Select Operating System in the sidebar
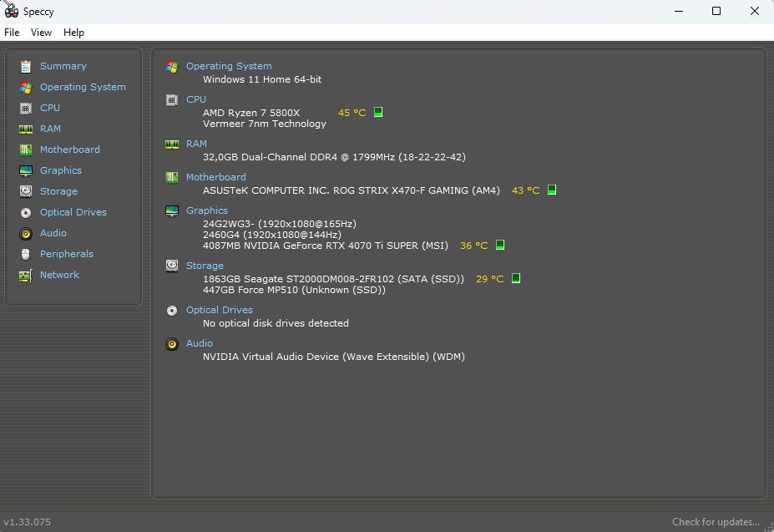 click(83, 87)
